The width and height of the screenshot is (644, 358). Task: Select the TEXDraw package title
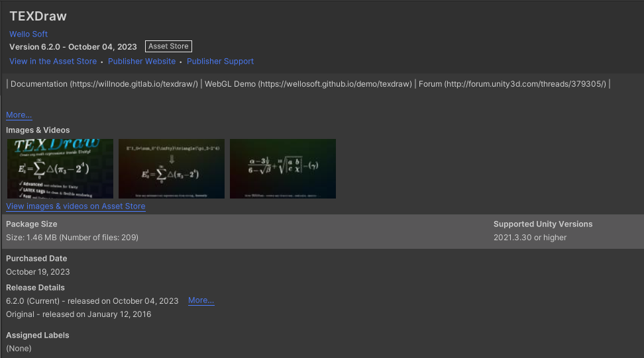38,16
